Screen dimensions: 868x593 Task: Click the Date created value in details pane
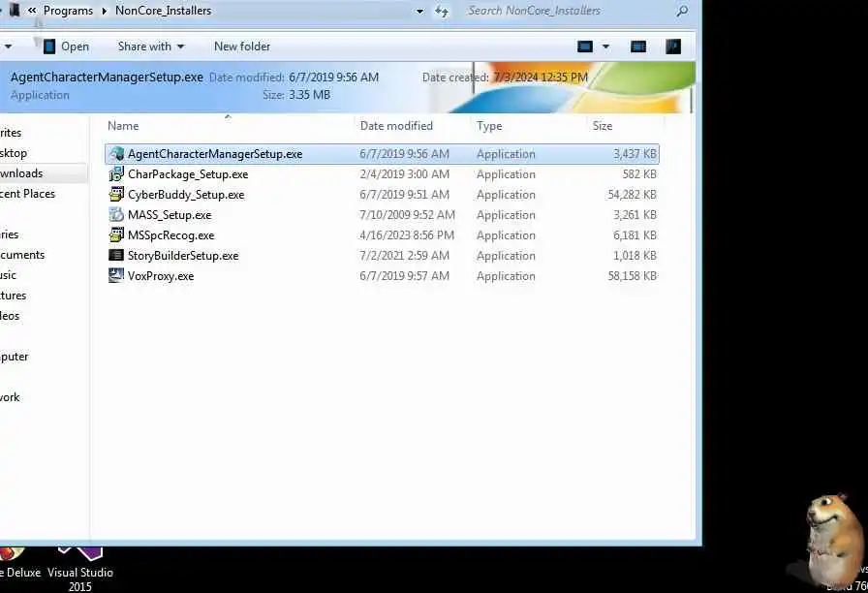pyautogui.click(x=541, y=77)
